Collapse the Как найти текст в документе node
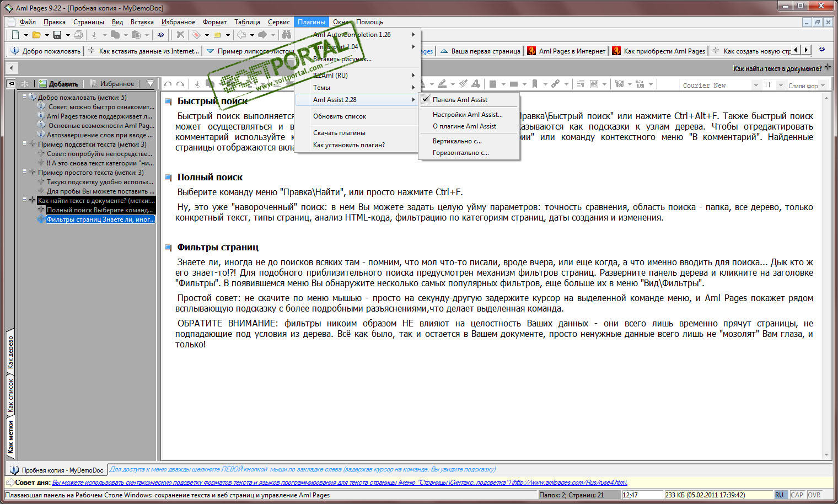This screenshot has width=838, height=504. coord(25,200)
